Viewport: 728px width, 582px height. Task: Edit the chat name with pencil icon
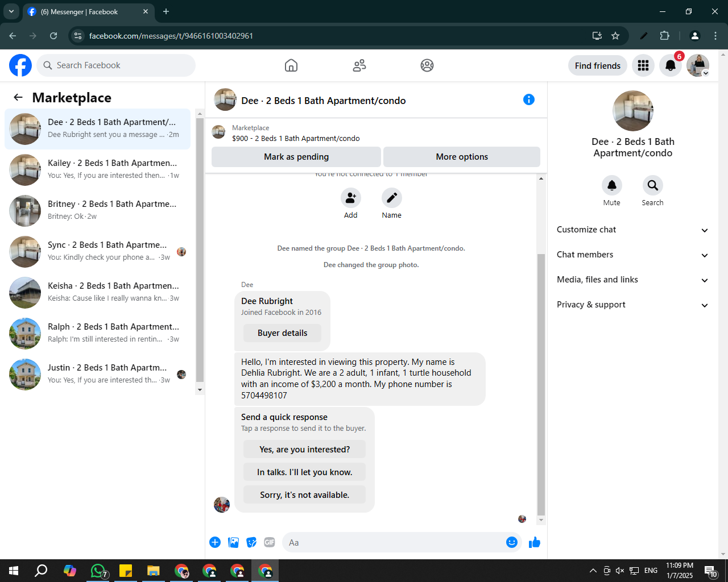(x=392, y=198)
